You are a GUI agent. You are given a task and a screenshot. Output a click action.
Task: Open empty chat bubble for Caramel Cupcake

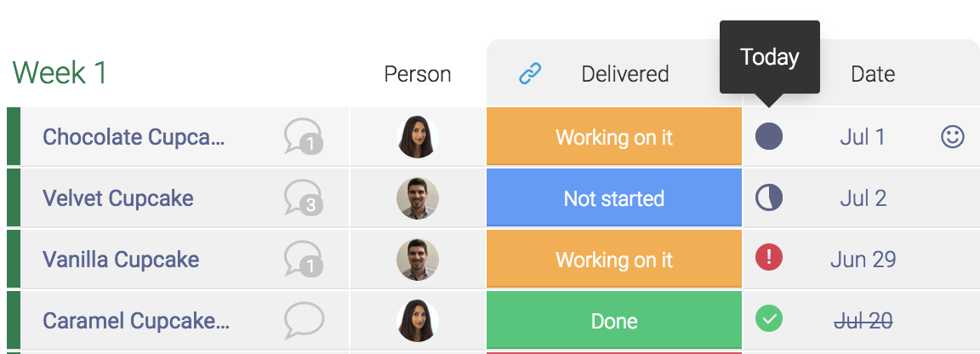pyautogui.click(x=304, y=321)
